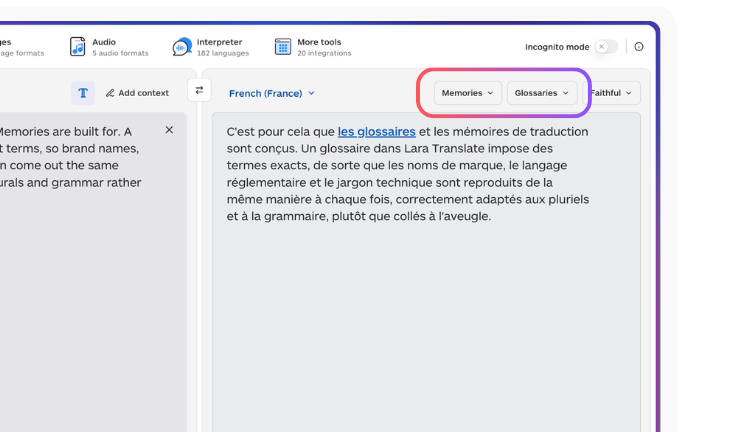Open the More tools grid icon
This screenshot has width=750, height=432.
(x=283, y=47)
